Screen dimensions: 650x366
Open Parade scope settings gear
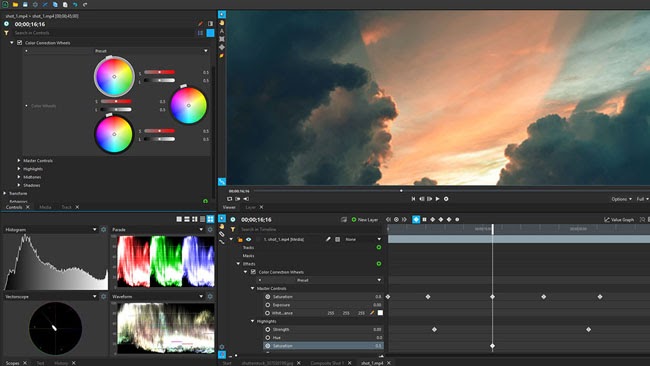point(210,229)
